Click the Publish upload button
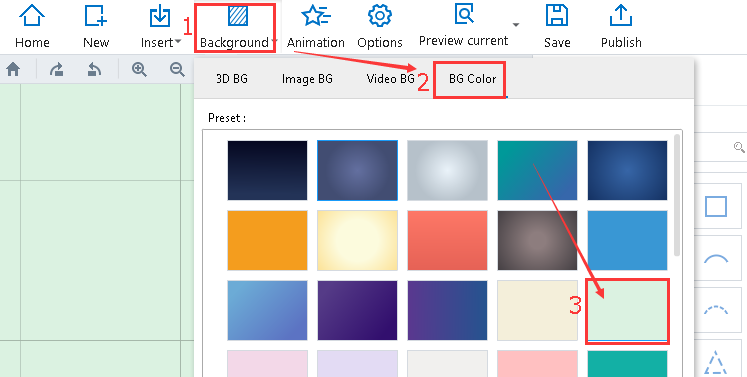The height and width of the screenshot is (377, 747). tap(621, 26)
